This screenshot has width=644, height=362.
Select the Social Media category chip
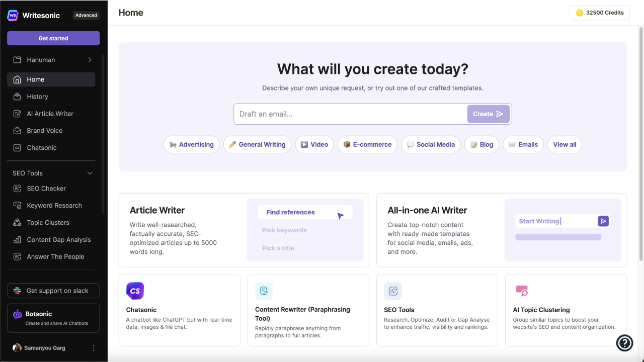click(x=431, y=144)
